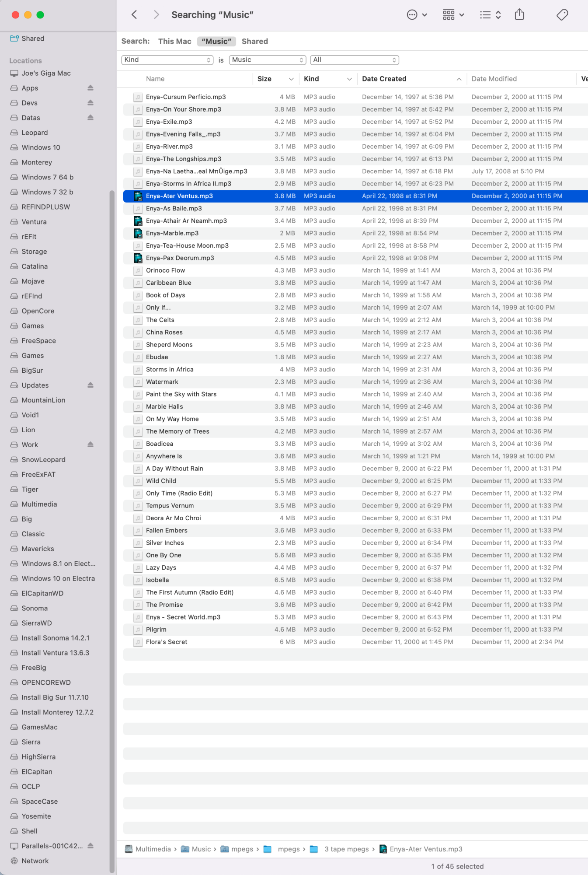Eject the Apps volume

90,88
